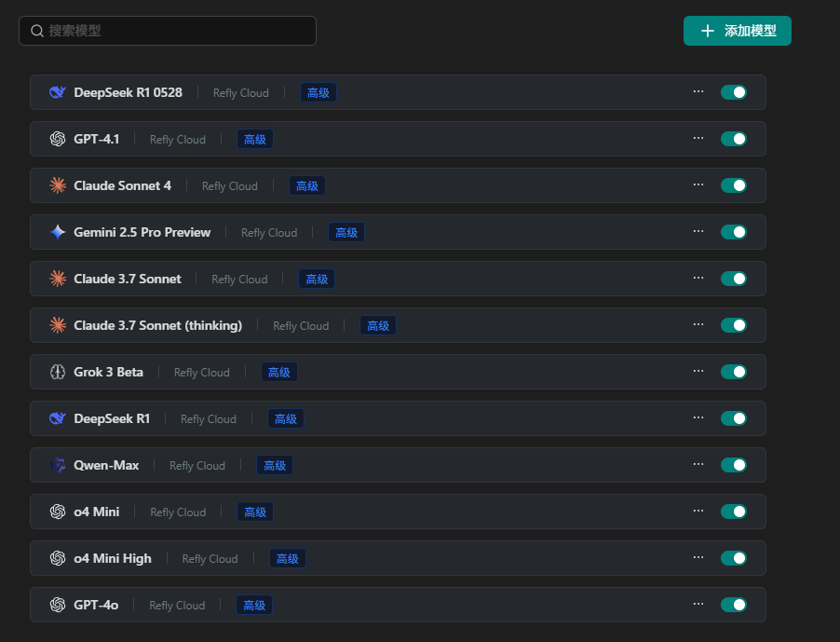Open more options menu for GPT-4.1
Screen dimensions: 840x642
click(x=698, y=138)
